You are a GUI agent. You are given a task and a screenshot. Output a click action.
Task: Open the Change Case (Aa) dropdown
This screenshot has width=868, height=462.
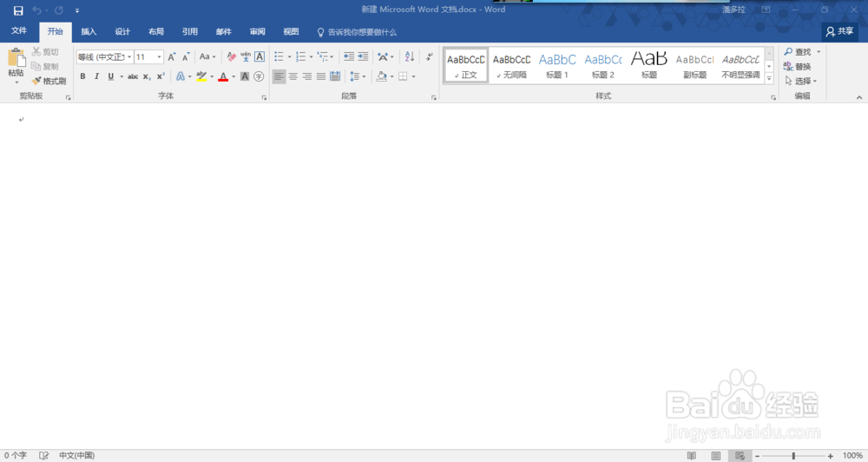click(207, 56)
